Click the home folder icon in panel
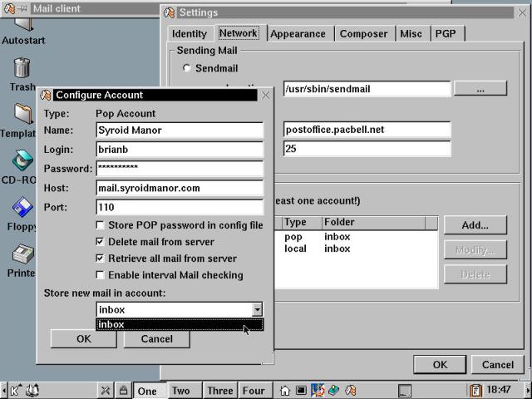 click(x=285, y=390)
